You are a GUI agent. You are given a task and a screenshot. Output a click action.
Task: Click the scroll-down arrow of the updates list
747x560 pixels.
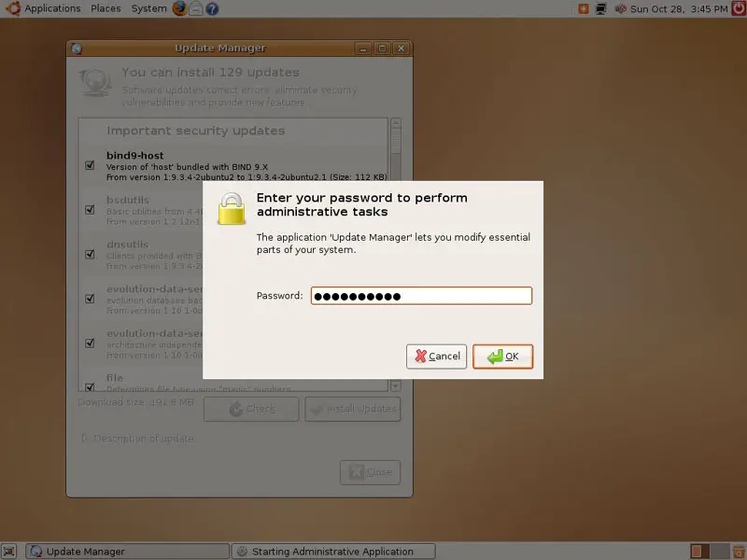[395, 385]
